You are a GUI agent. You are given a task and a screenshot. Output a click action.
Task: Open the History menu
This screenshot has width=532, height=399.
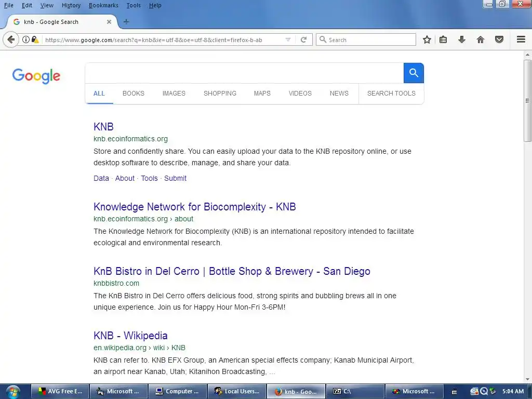pyautogui.click(x=71, y=5)
